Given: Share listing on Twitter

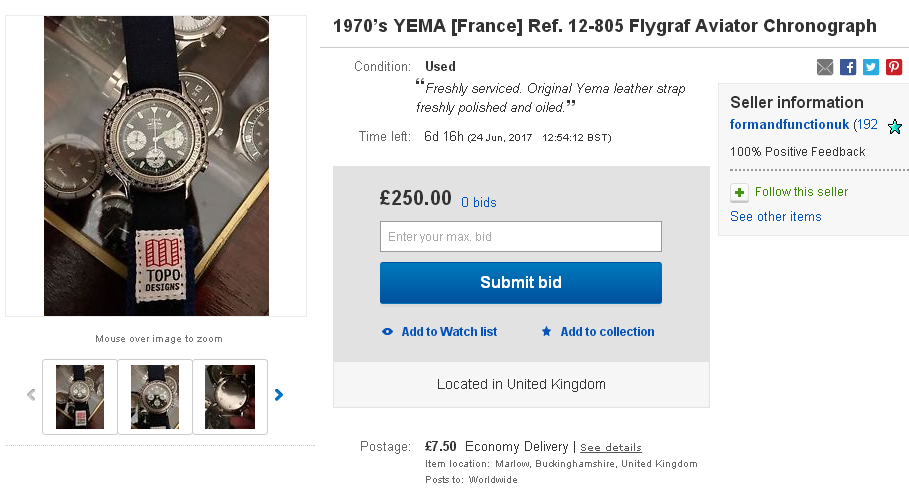Looking at the screenshot, I should [x=871, y=67].
